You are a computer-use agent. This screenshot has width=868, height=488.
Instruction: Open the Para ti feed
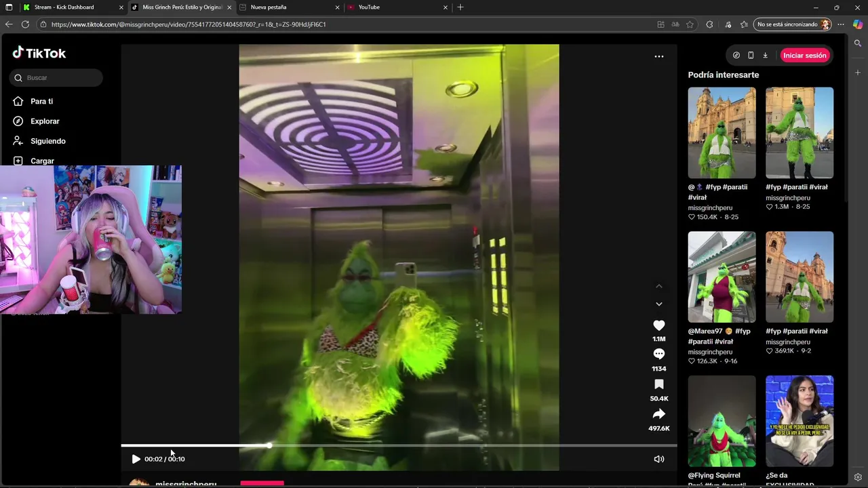point(41,101)
